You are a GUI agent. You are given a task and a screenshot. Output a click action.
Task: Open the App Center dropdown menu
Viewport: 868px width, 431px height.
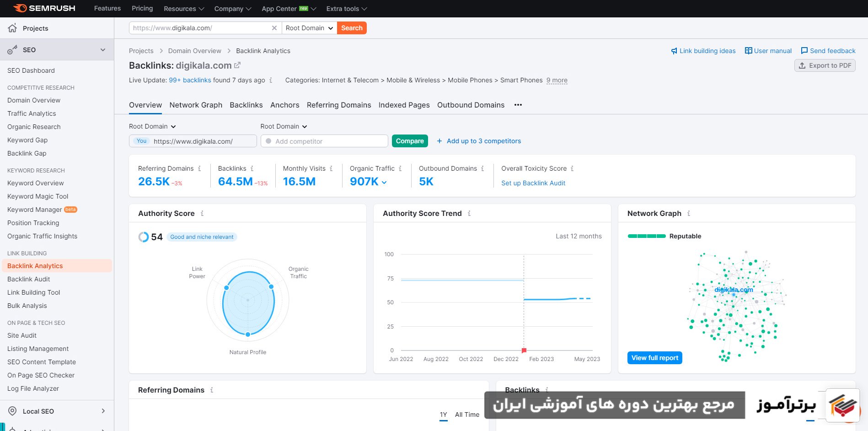289,9
